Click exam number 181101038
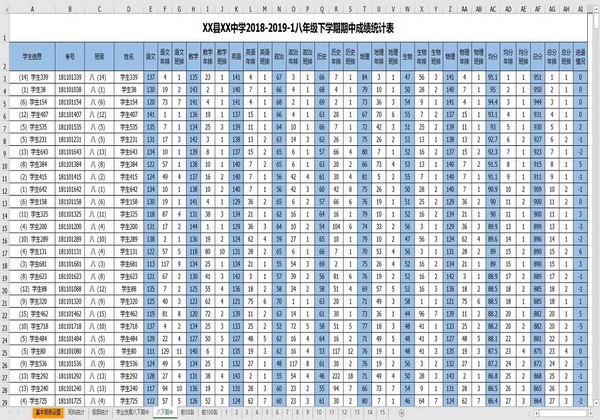This screenshot has height=420, width=600. [70, 90]
